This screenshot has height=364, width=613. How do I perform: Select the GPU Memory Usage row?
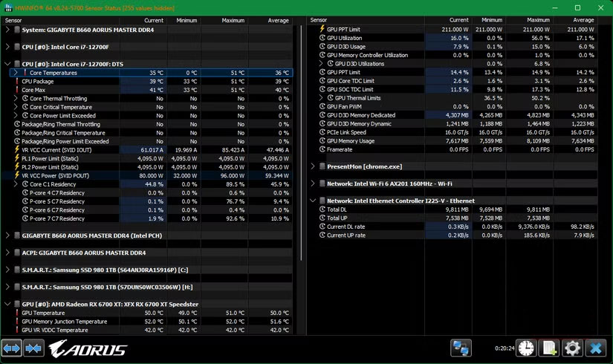coord(453,140)
